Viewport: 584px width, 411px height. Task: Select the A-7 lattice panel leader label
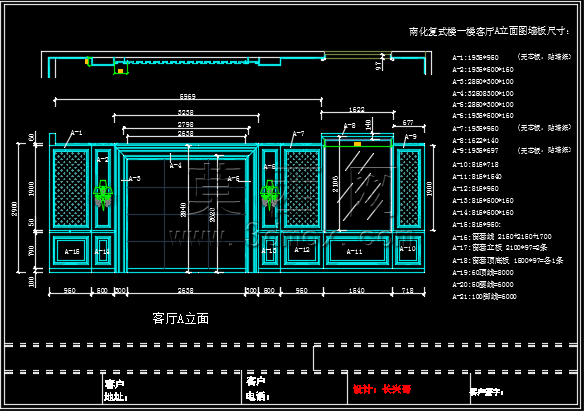[x=298, y=133]
